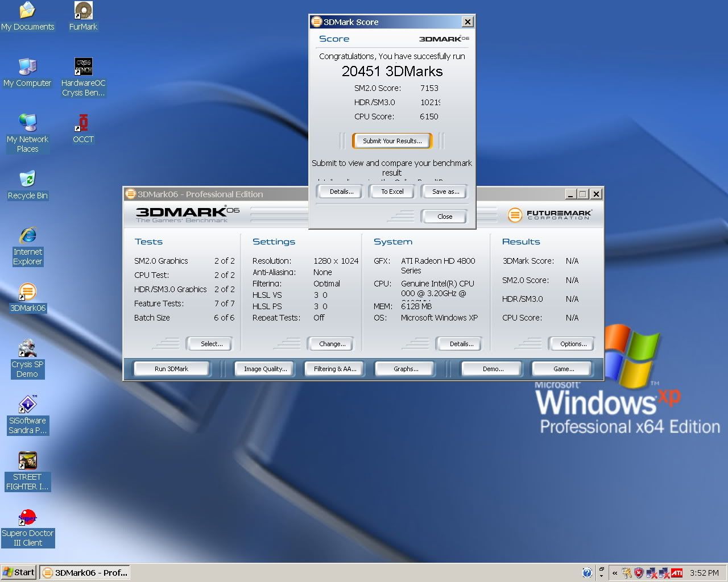This screenshot has width=728, height=582.
Task: Open the OCCT desktop icon
Action: pos(84,123)
